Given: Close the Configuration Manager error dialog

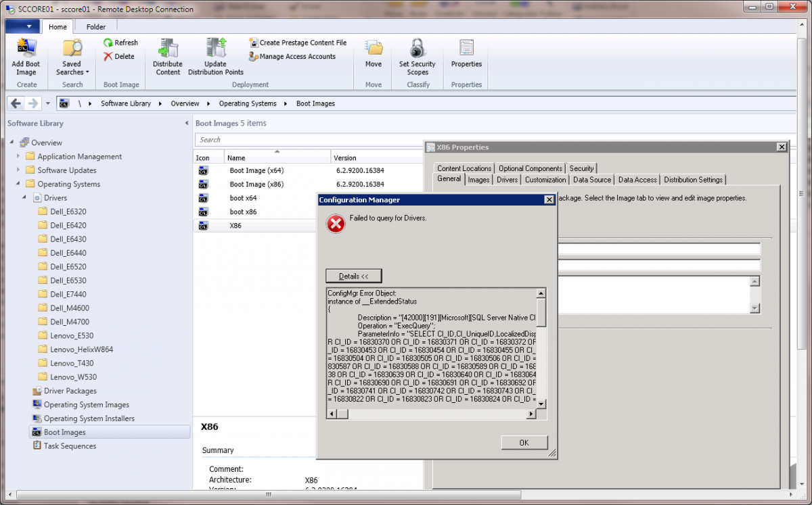Looking at the screenshot, I should (x=549, y=200).
